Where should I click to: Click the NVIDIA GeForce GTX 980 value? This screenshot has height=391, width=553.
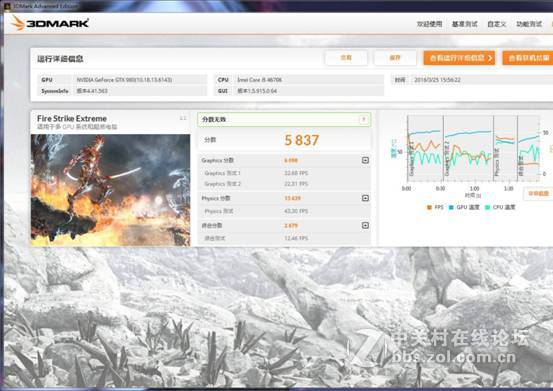(124, 80)
